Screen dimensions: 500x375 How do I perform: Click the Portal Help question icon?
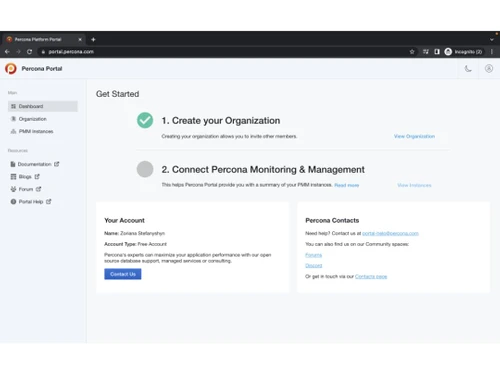pyautogui.click(x=13, y=202)
